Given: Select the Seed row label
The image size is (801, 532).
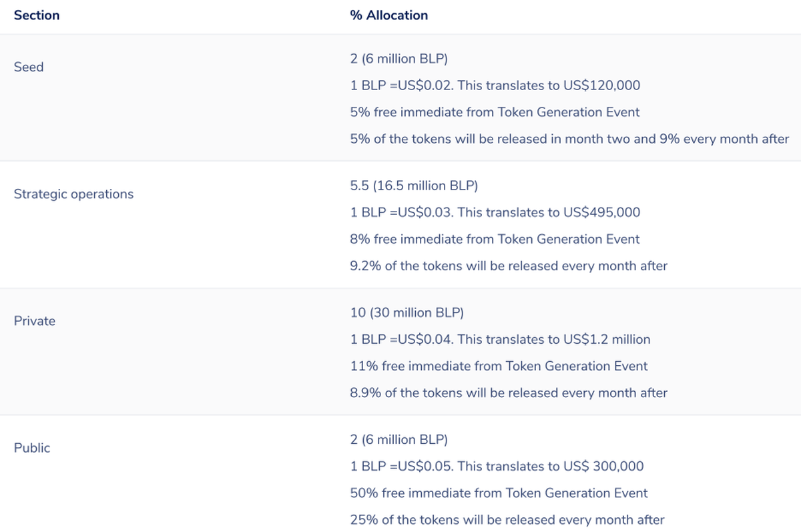Looking at the screenshot, I should click(x=29, y=67).
